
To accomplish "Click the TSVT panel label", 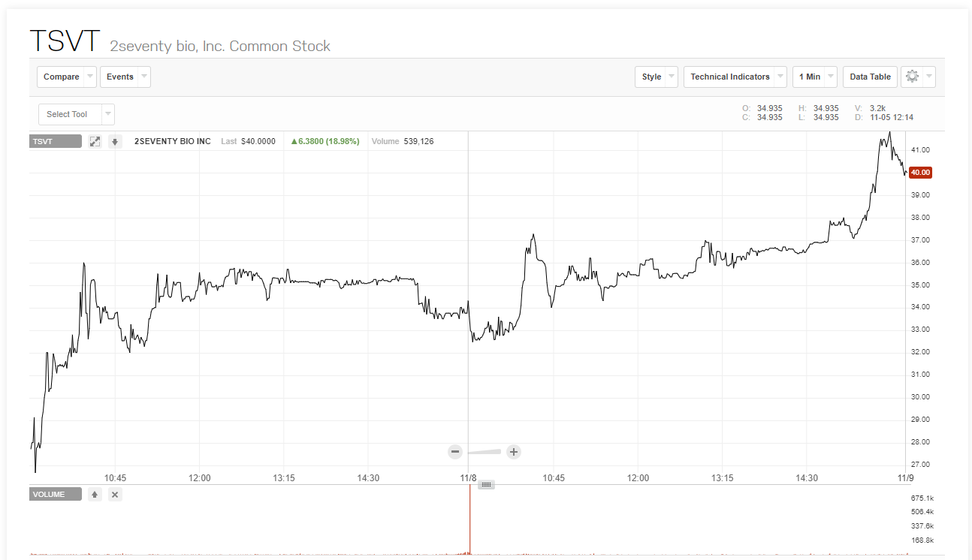I will [56, 141].
